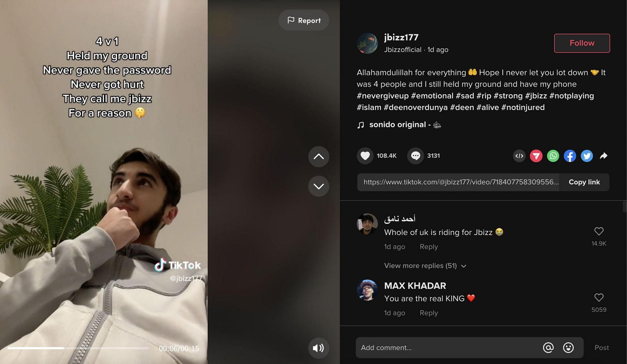Screen dimensions: 627x364
Task: Click the TikTok direct share icon
Action: coord(536,156)
